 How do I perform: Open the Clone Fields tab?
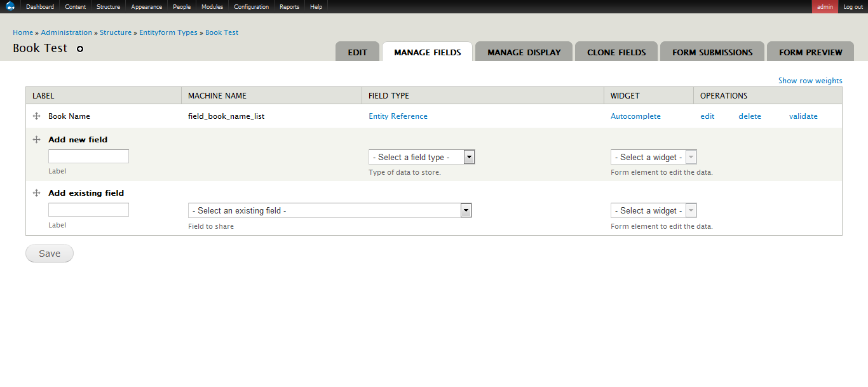pos(616,52)
